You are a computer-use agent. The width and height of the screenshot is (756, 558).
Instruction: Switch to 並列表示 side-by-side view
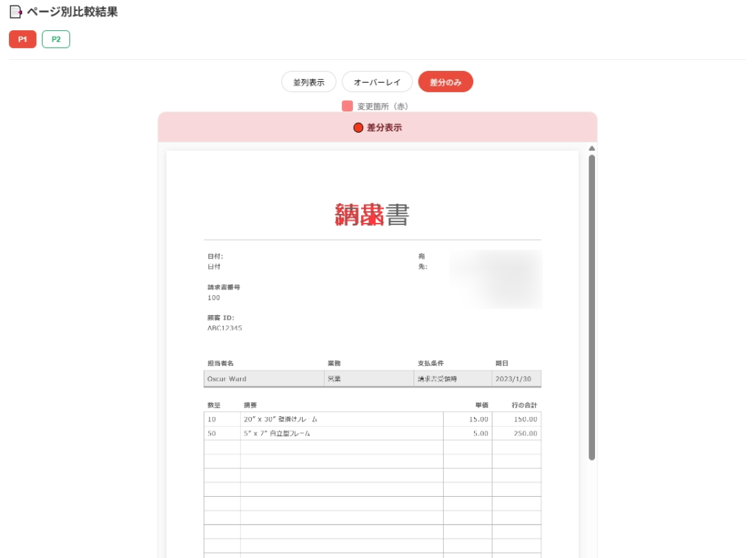coord(308,81)
